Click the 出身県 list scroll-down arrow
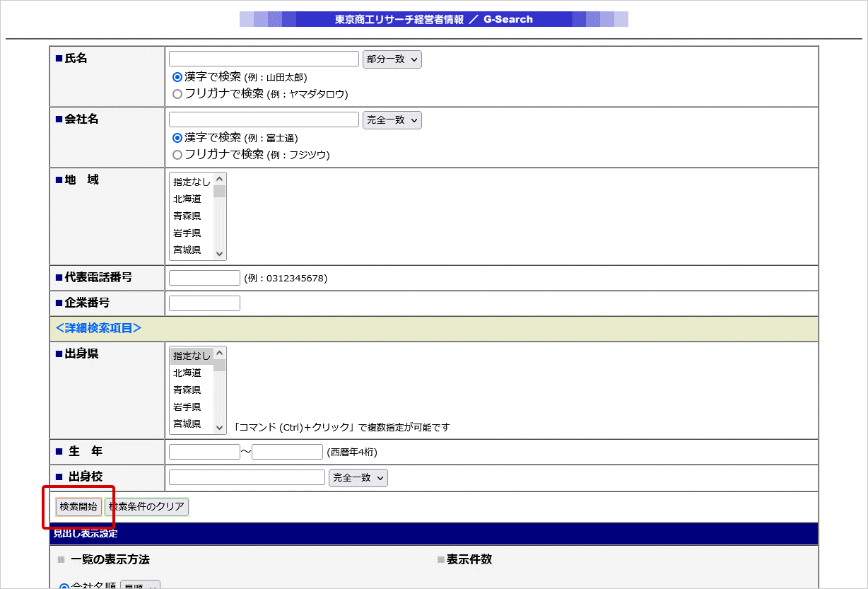Viewport: 868px width, 589px height. tap(219, 427)
